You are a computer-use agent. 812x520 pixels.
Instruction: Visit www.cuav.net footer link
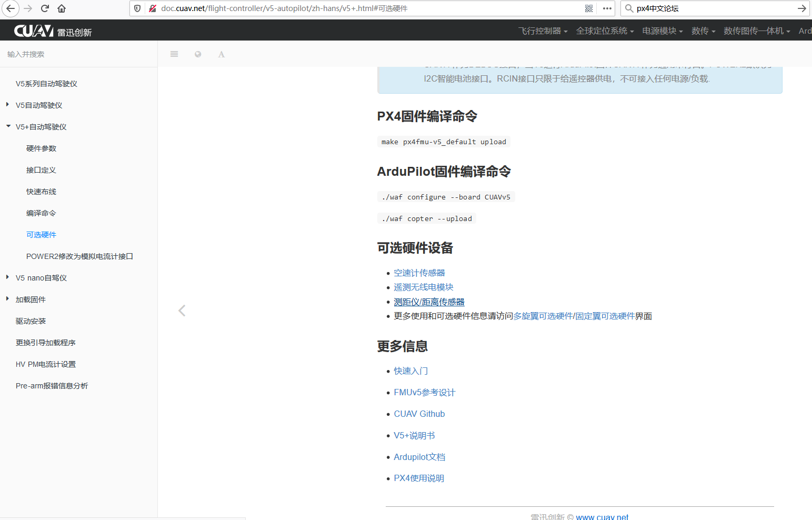click(602, 517)
